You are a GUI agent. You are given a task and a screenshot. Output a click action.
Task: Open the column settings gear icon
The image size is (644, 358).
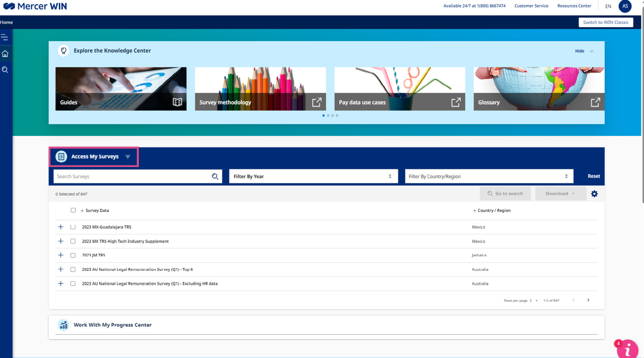click(x=594, y=194)
